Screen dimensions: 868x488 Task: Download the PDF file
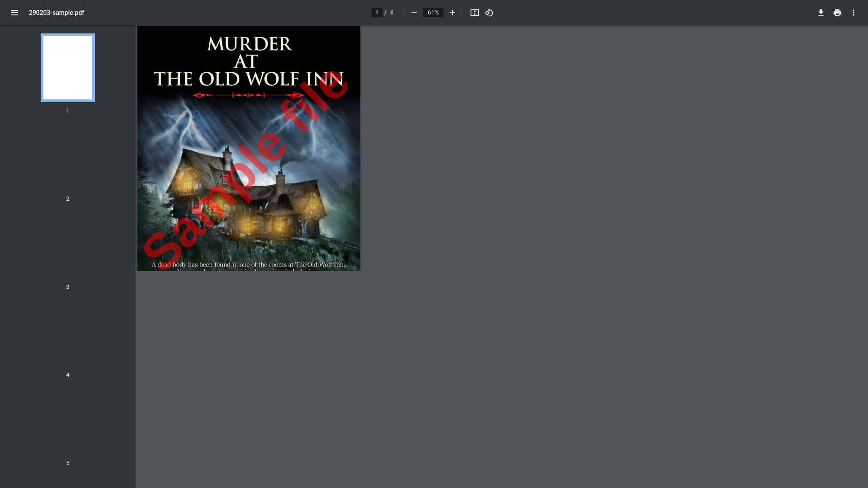821,13
